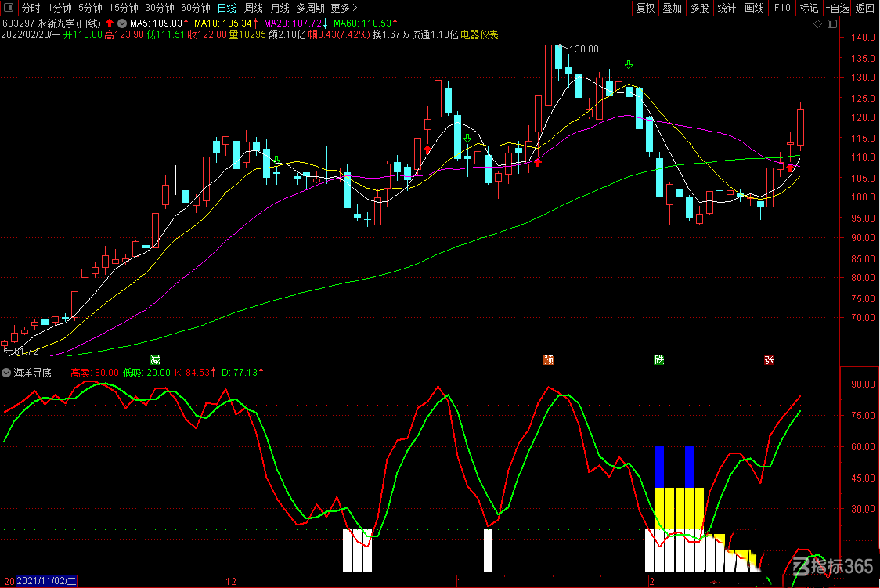Click the red up-arrow next to stock name
The image size is (880, 588).
click(x=110, y=23)
